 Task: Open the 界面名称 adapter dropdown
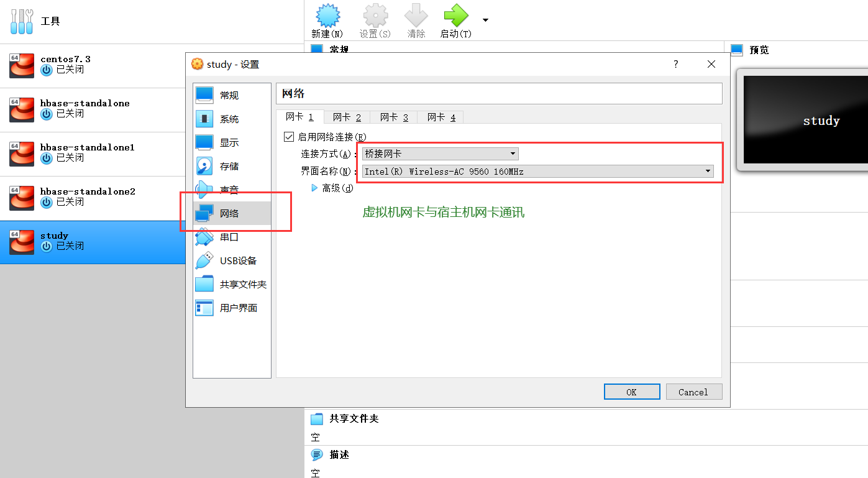coord(536,171)
